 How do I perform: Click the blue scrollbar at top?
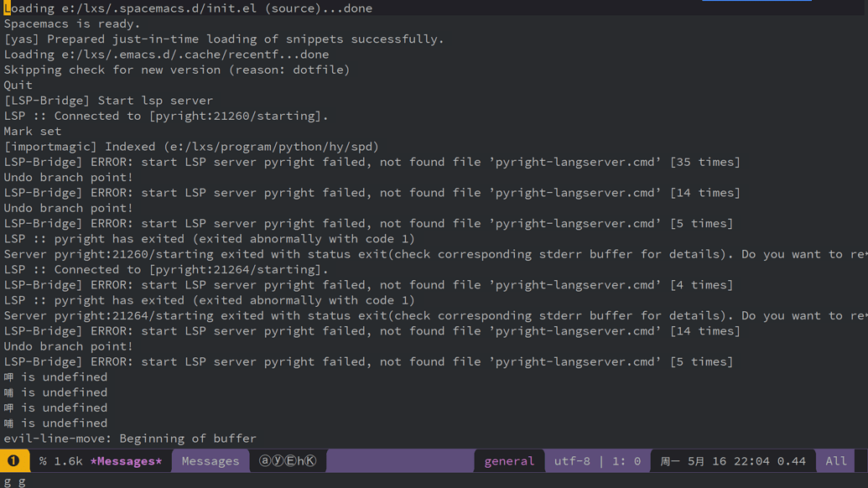pyautogui.click(x=755, y=3)
